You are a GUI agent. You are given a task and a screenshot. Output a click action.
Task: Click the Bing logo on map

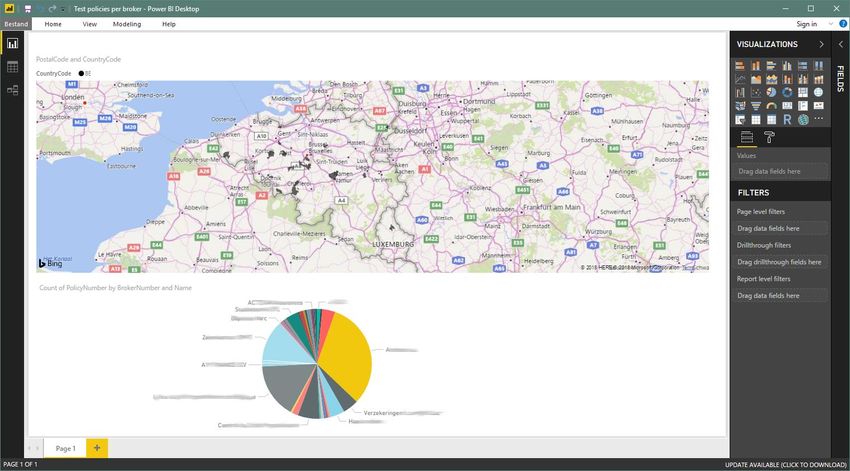coord(50,263)
